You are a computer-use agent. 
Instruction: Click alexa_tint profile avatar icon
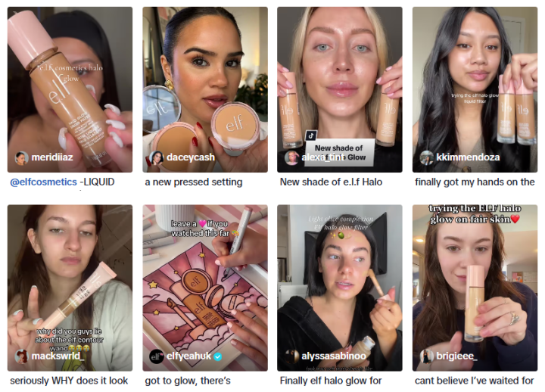click(x=291, y=157)
